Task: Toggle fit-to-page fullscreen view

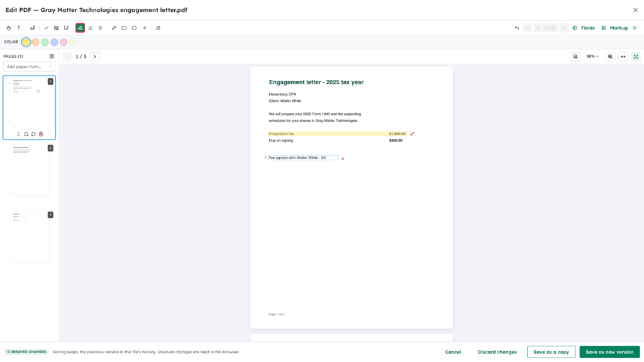Action: tap(636, 57)
